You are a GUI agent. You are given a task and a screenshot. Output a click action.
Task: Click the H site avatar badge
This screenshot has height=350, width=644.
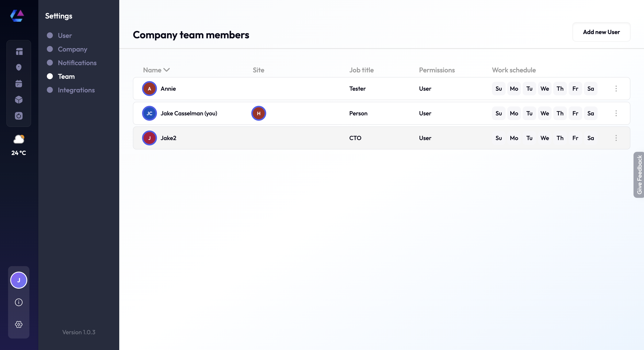(x=259, y=113)
